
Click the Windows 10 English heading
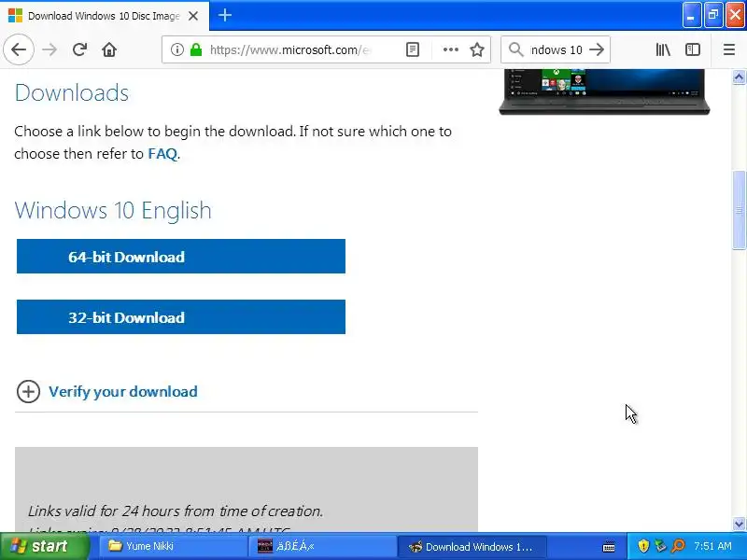[x=113, y=210]
